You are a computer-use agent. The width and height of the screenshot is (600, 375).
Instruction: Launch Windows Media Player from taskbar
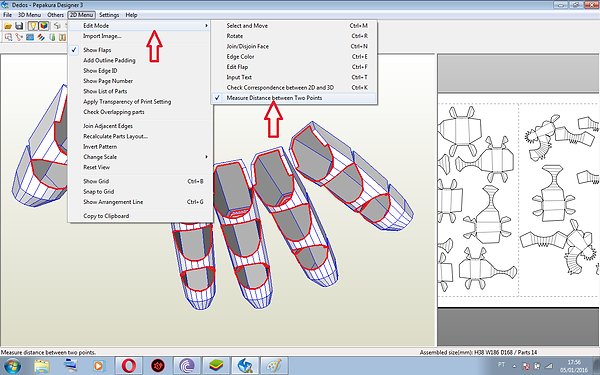(x=99, y=366)
